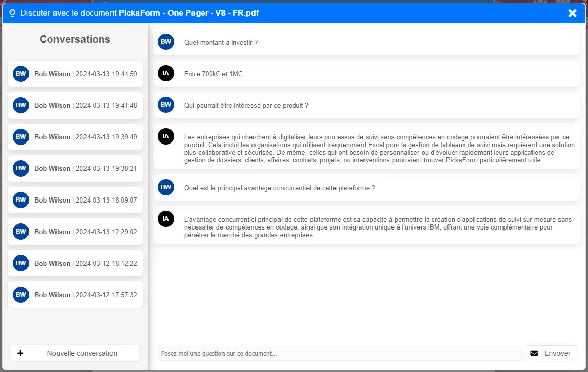Click the plus icon next to Nouvelle conversation
588x372 pixels.
click(x=20, y=353)
